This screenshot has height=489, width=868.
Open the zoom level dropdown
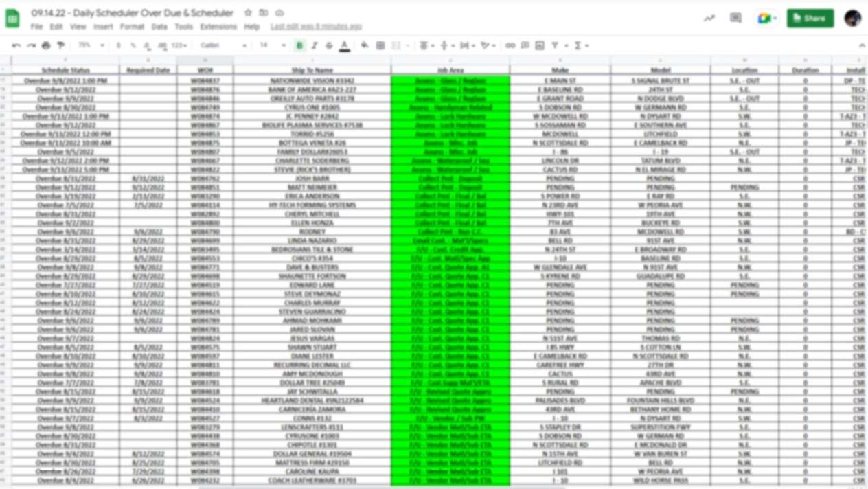91,45
